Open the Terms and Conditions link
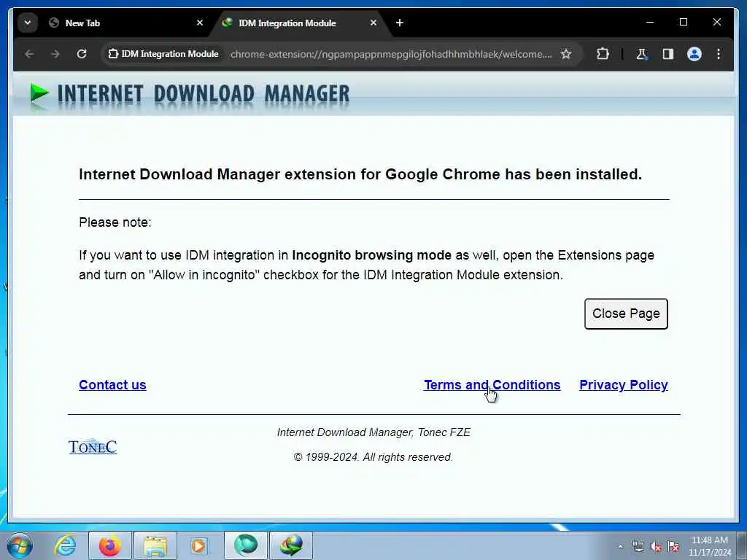The image size is (747, 560). click(x=492, y=385)
